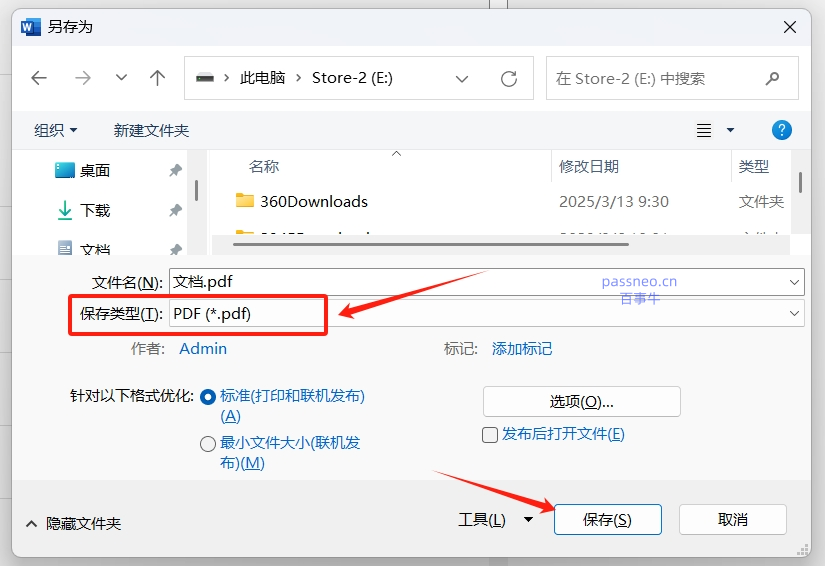Image resolution: width=825 pixels, height=566 pixels.
Task: Go up one folder level
Action: (x=157, y=78)
